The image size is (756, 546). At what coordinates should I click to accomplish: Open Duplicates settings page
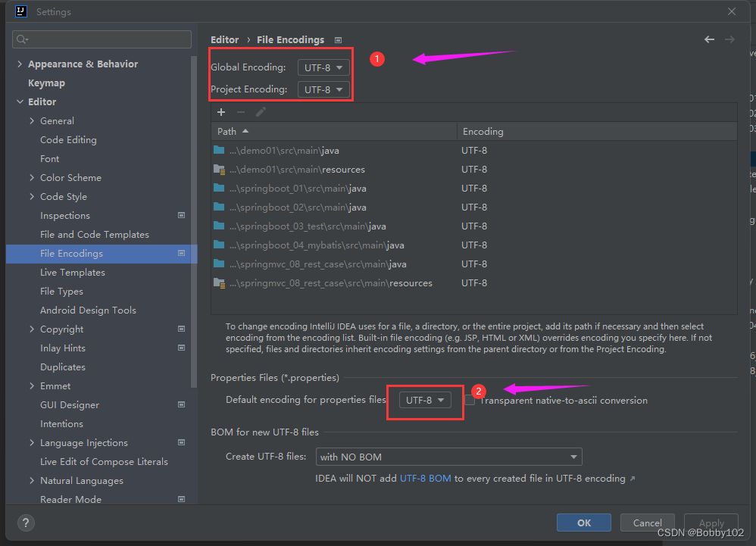pos(63,367)
